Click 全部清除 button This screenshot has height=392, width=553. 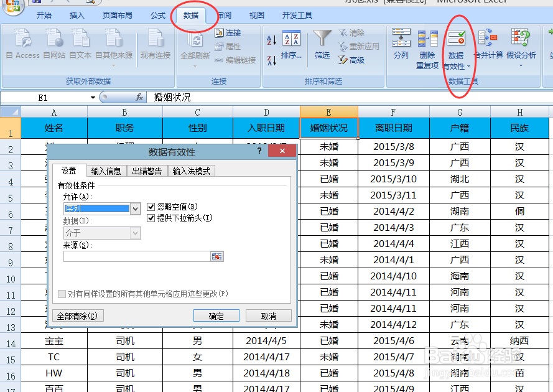(78, 316)
